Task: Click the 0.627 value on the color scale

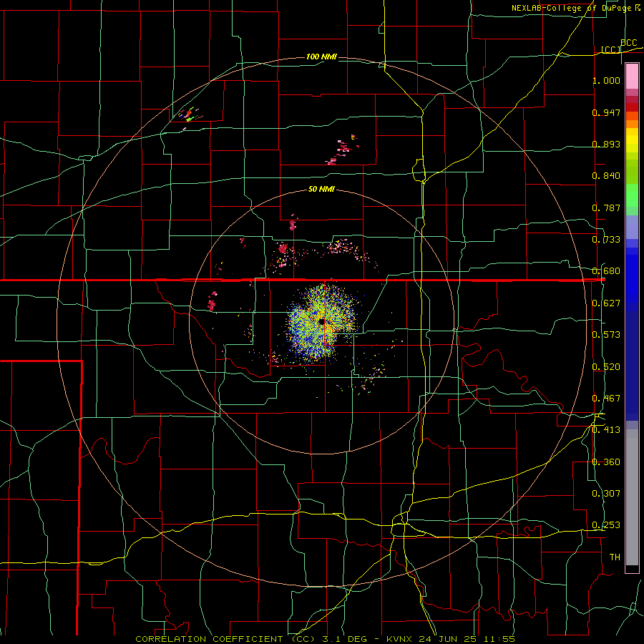Action: tap(606, 303)
